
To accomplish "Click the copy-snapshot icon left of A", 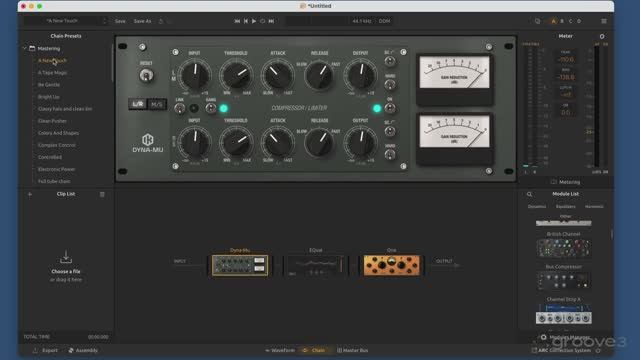I will coord(538,21).
